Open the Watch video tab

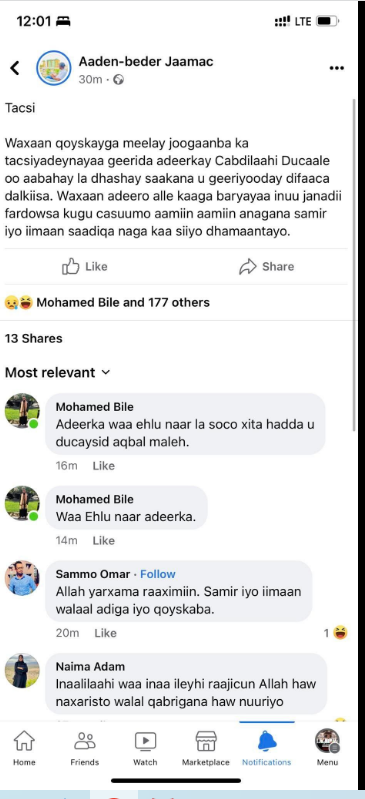click(x=145, y=748)
